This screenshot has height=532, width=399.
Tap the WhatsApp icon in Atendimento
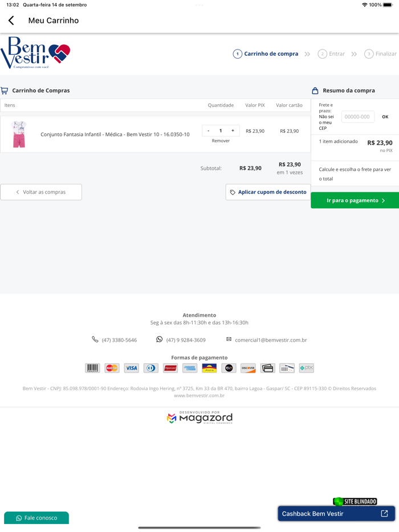coord(160,339)
